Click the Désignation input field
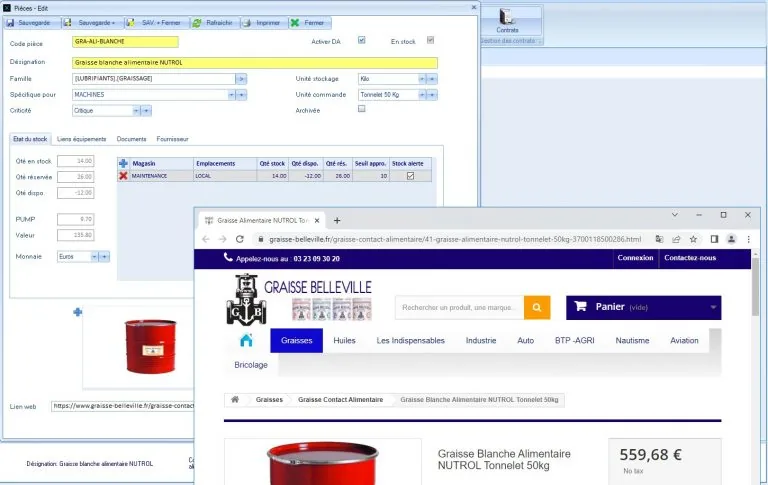 tap(255, 63)
